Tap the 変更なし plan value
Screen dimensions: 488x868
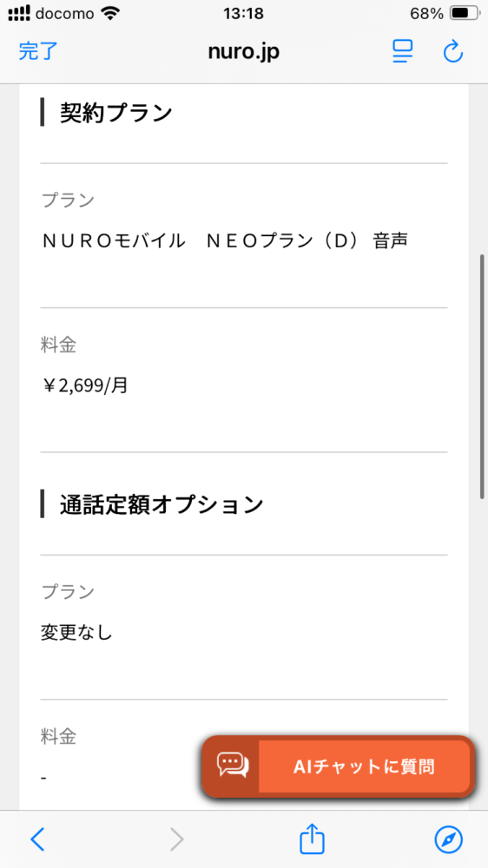[76, 632]
